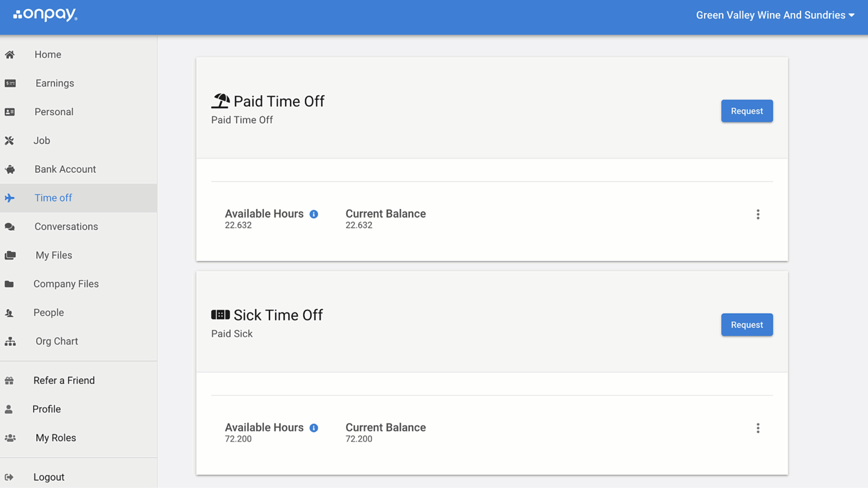Viewport: 868px width, 488px height.
Task: Click the Personal ID card icon
Action: click(x=10, y=112)
